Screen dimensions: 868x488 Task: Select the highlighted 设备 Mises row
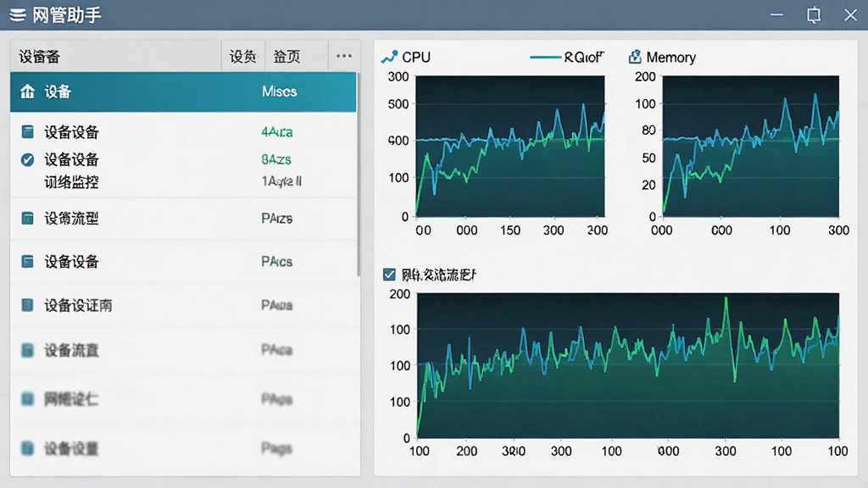[x=183, y=91]
